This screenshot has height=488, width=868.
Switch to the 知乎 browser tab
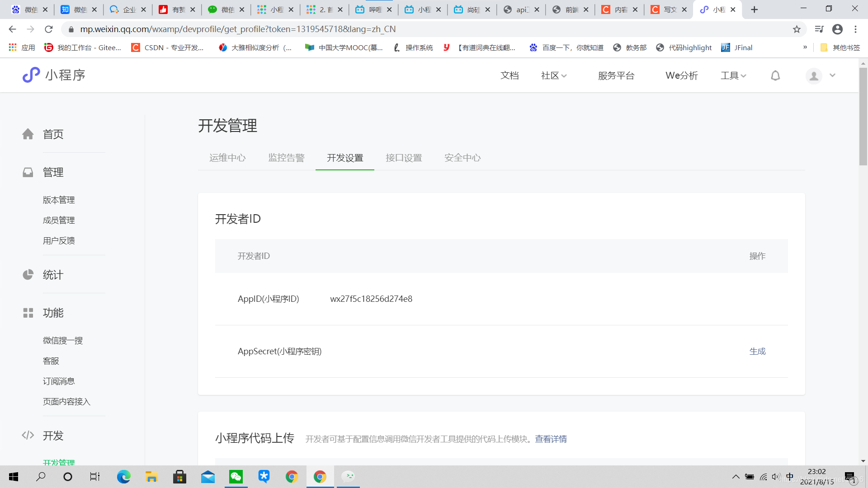tap(78, 9)
